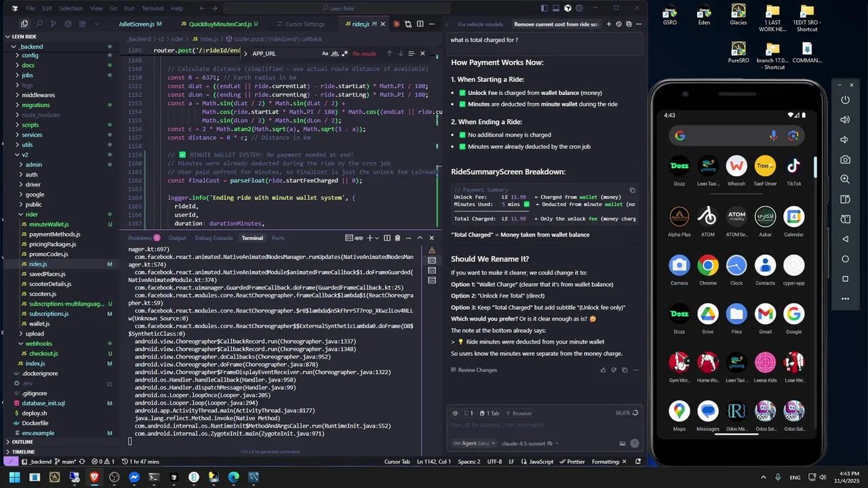Image resolution: width=868 pixels, height=488 pixels.
Task: Zoom icon on emulator toolbar
Action: point(845,180)
